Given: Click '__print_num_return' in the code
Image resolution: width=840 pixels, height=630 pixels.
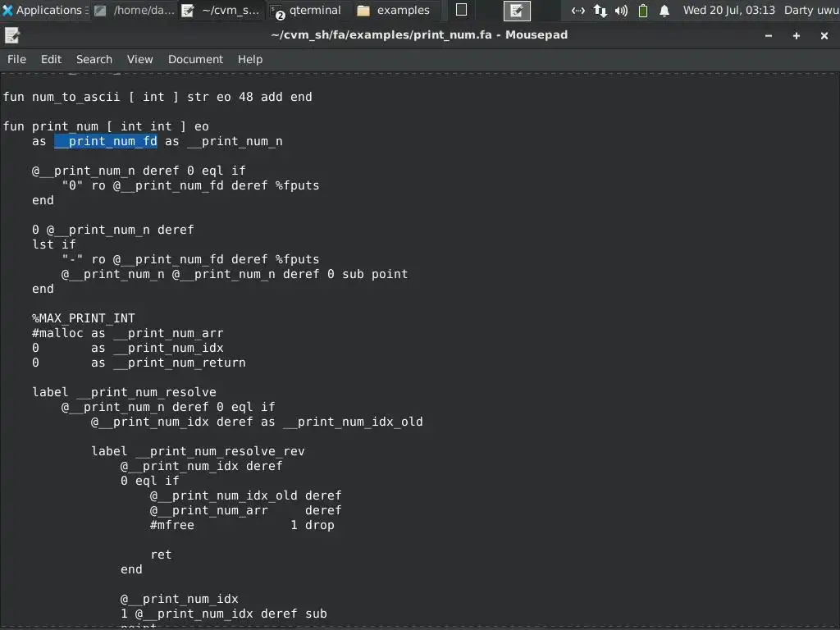Looking at the screenshot, I should coord(179,363).
